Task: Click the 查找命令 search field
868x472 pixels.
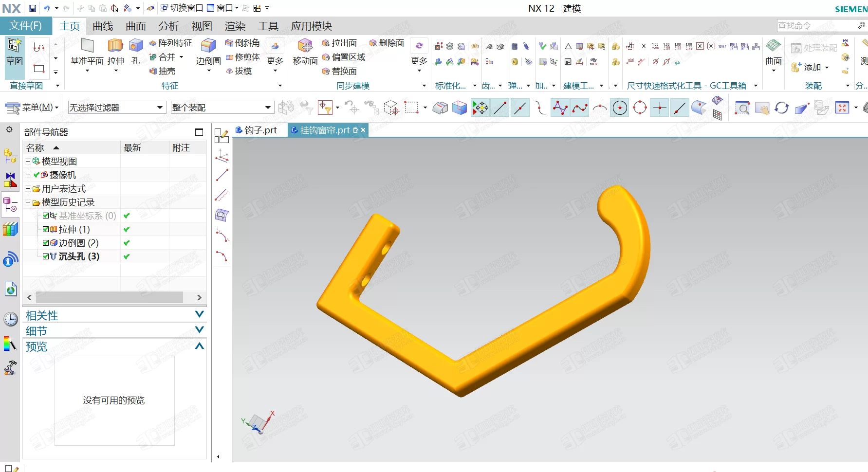Action: coord(821,26)
